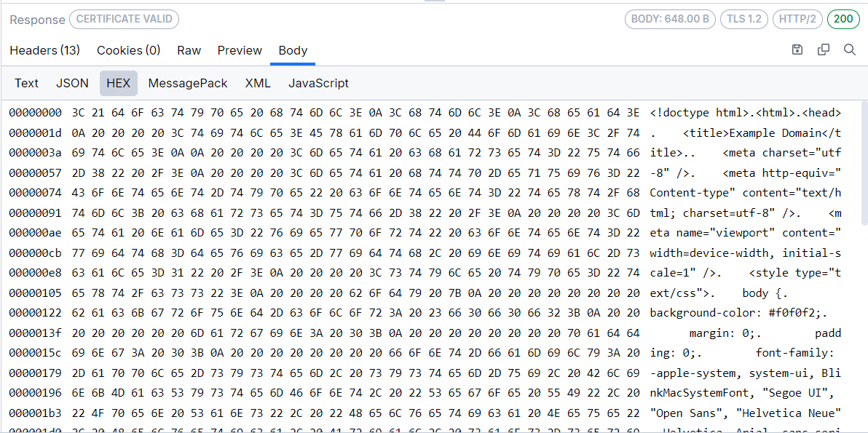Show the Raw response tab
Viewport: 868px width, 433px height.
[189, 50]
